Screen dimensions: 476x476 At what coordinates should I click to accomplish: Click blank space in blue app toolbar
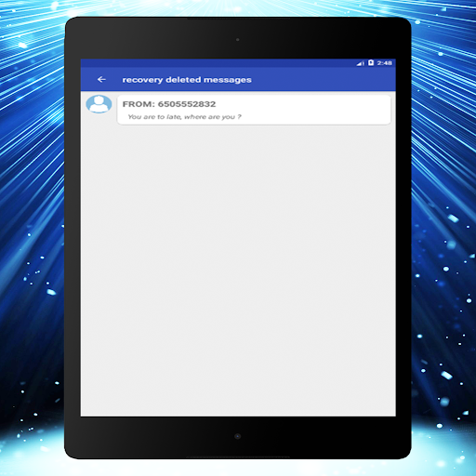tap(323, 80)
